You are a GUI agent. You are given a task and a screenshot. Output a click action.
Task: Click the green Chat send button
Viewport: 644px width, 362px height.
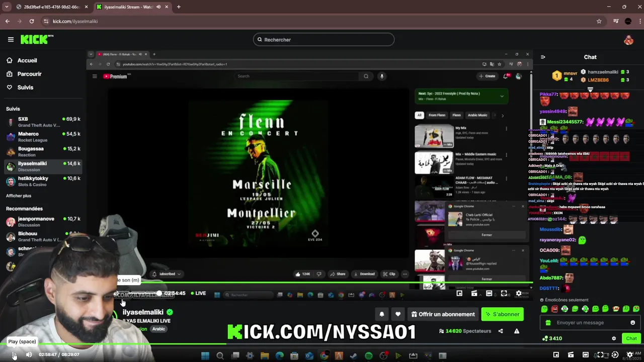coord(631,338)
